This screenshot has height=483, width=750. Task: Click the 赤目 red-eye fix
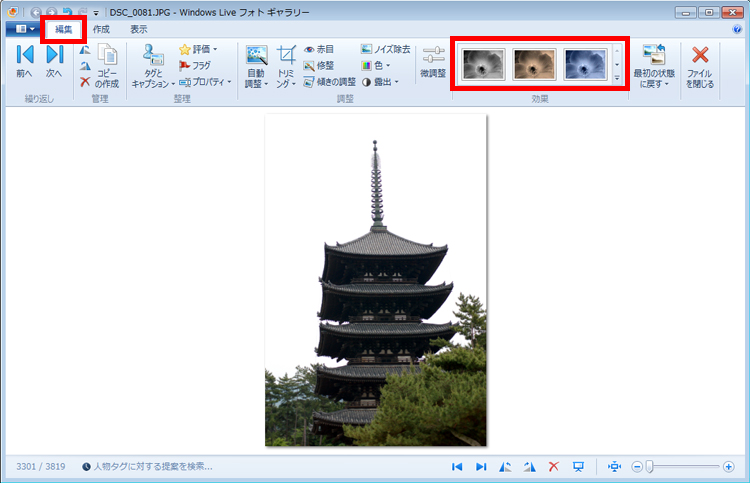pos(319,49)
